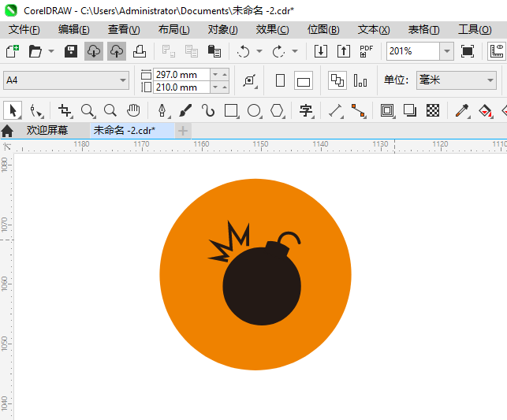Select the Connector tool
The image size is (507, 420).
click(x=359, y=111)
